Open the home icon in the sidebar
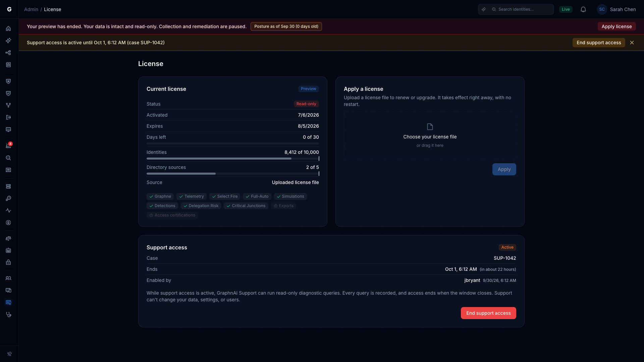Image resolution: width=644 pixels, height=362 pixels. (8, 28)
